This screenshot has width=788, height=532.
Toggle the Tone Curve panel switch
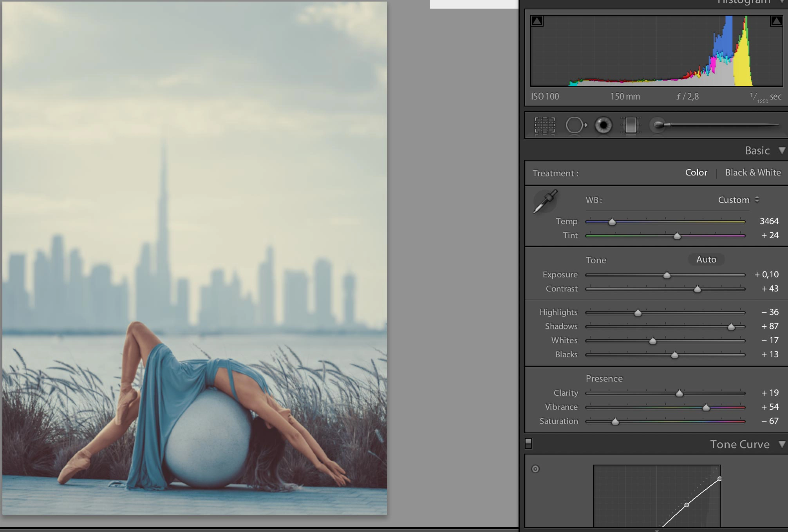pos(528,443)
